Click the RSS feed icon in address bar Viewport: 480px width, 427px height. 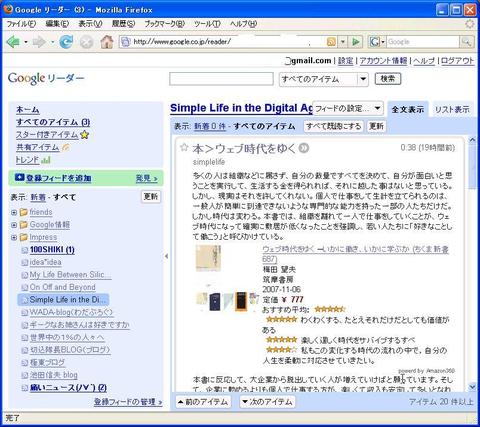tap(331, 42)
